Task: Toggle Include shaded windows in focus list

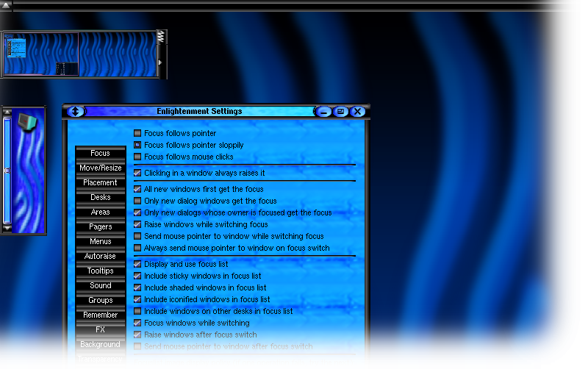Action: [x=137, y=287]
